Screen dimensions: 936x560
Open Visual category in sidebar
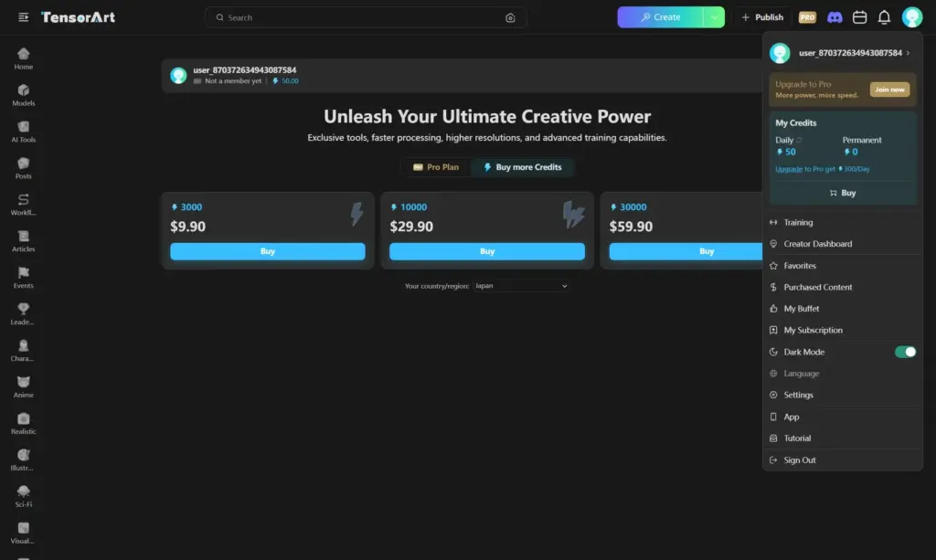(x=23, y=534)
